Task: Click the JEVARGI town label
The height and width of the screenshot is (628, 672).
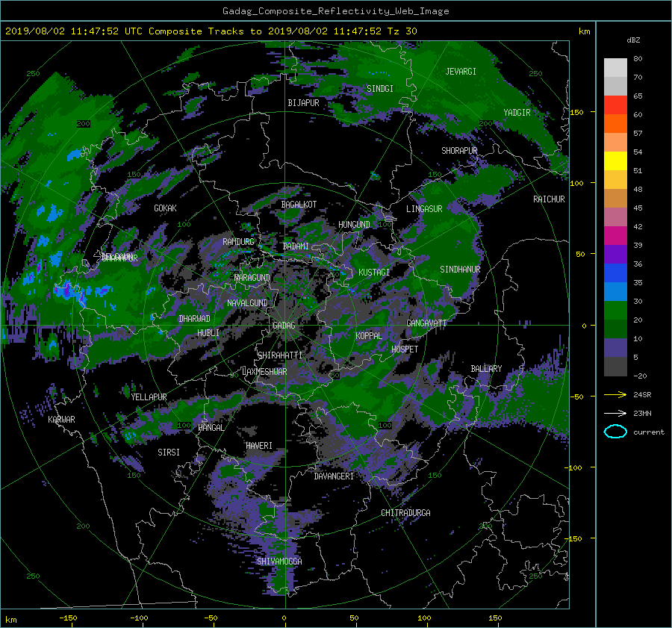Action: [x=461, y=72]
